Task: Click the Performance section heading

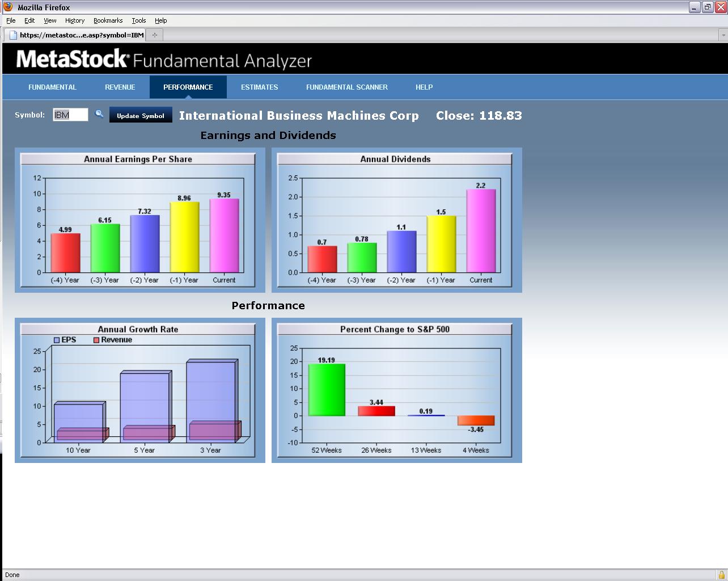Action: [268, 305]
